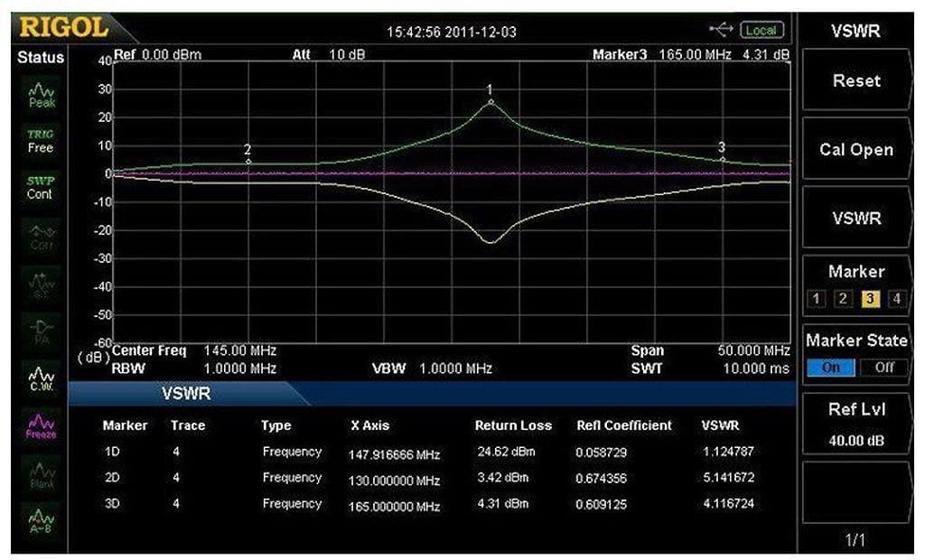Select the VSWR results table tab

click(x=186, y=394)
